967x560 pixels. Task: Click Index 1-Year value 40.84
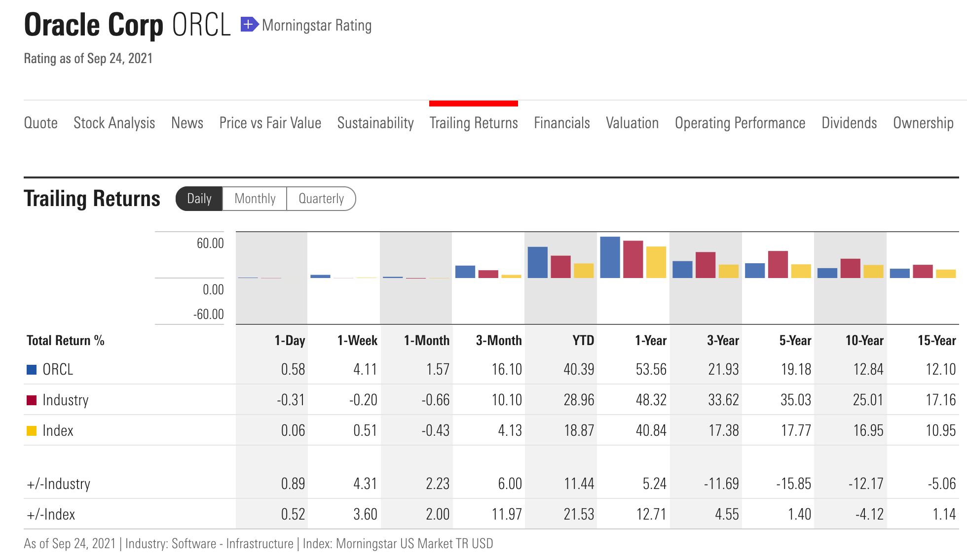click(x=651, y=430)
